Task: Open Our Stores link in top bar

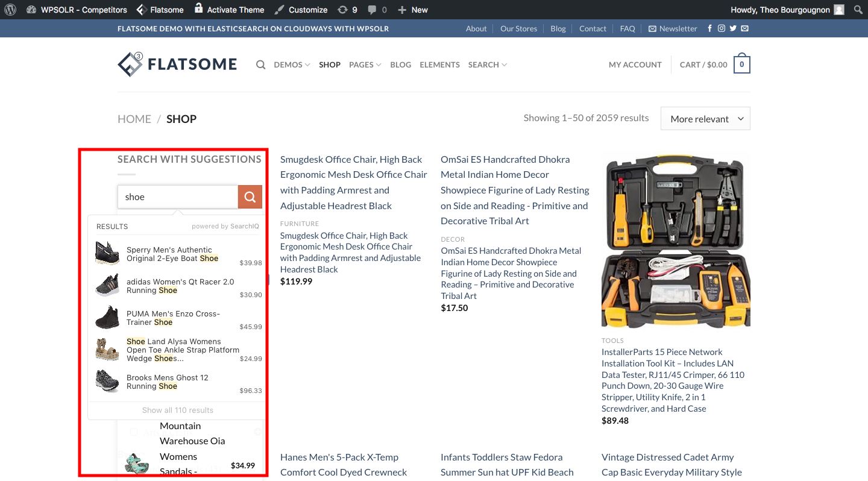Action: pos(518,28)
